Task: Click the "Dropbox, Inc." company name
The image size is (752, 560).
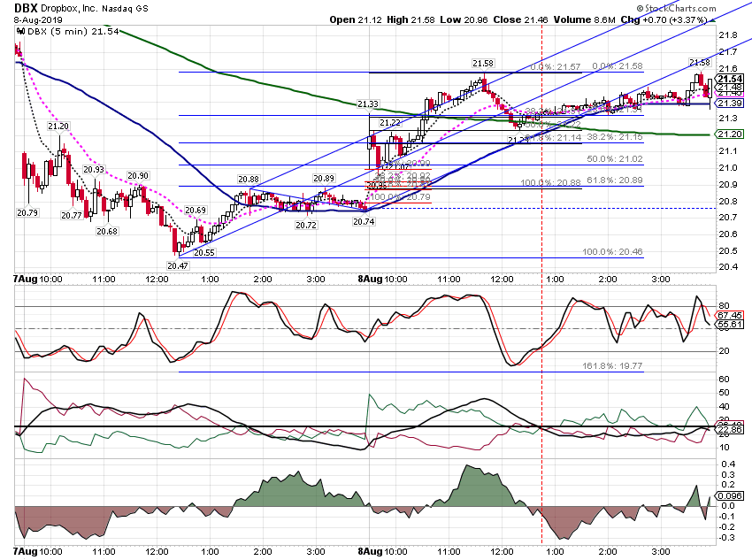Action: click(69, 8)
